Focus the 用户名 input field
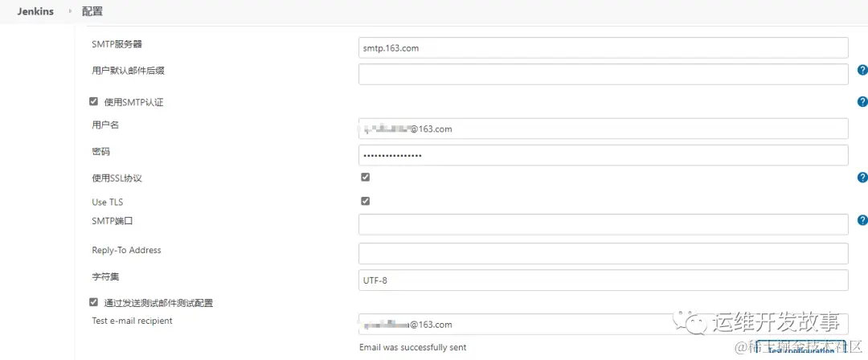Screen dimensions: 868x360 [604, 129]
